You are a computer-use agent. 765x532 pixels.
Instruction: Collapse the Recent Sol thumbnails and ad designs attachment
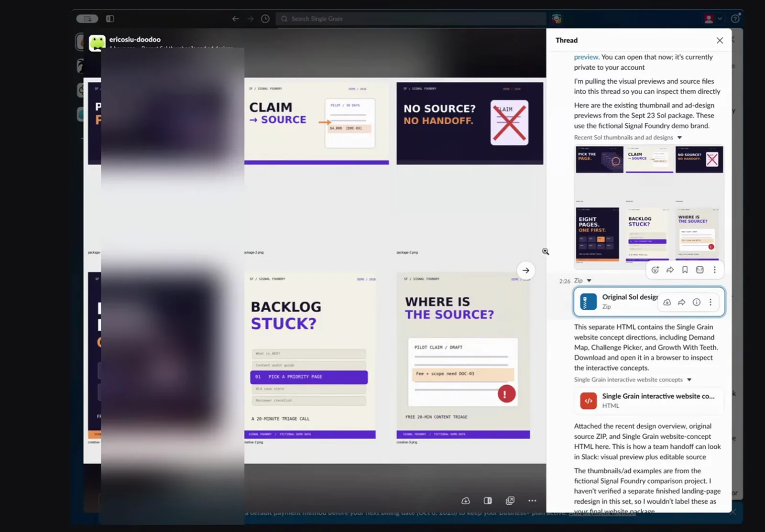(x=679, y=138)
